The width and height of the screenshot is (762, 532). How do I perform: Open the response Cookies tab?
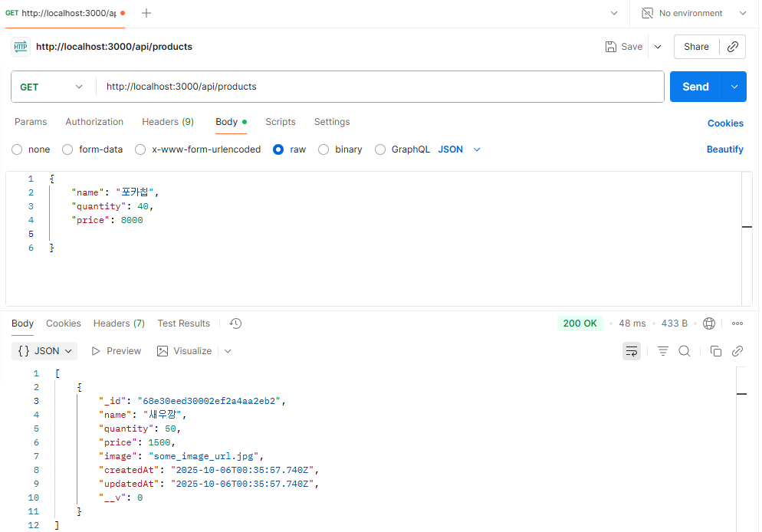point(63,323)
